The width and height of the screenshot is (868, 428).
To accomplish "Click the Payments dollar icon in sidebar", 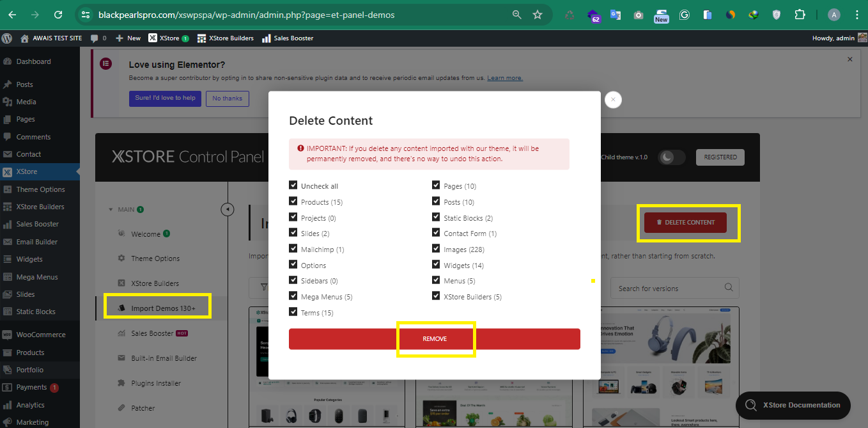I will coord(8,387).
